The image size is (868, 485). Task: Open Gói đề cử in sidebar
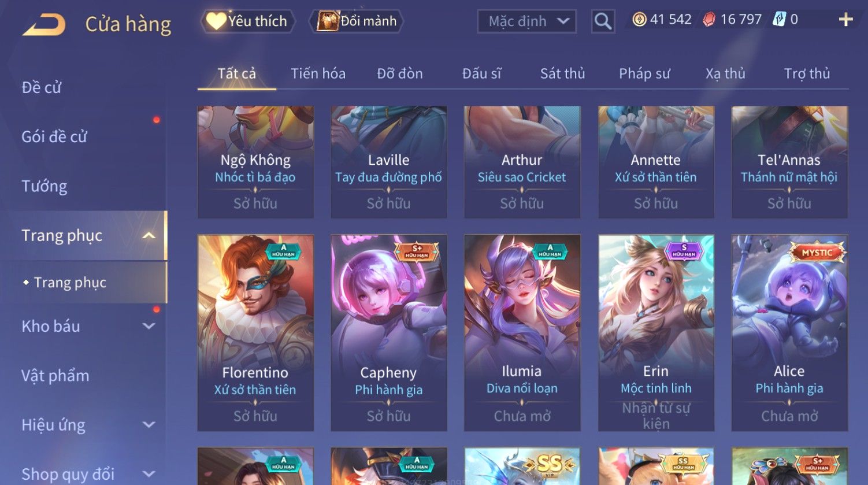click(x=54, y=137)
